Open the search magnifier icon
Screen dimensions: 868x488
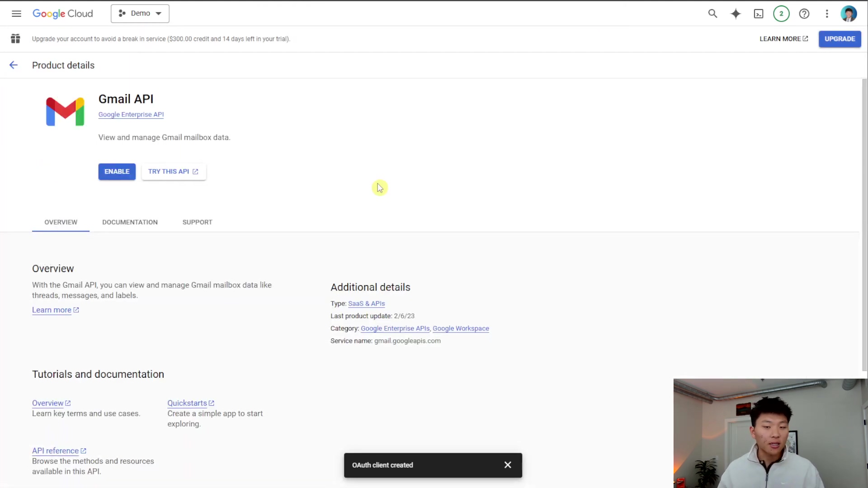(x=712, y=14)
